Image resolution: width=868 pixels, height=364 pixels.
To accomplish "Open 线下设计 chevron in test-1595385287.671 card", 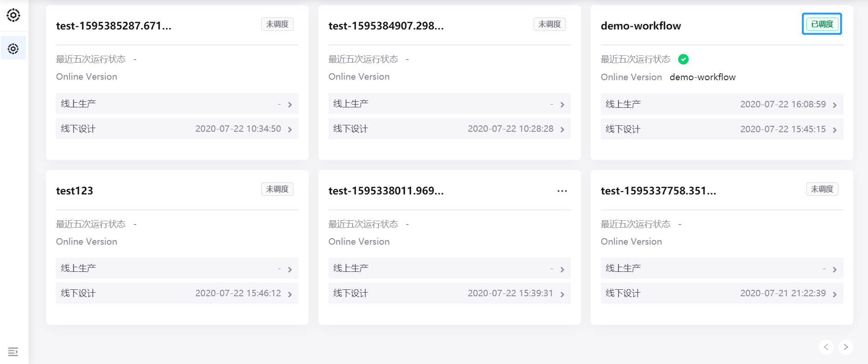I will 290,129.
